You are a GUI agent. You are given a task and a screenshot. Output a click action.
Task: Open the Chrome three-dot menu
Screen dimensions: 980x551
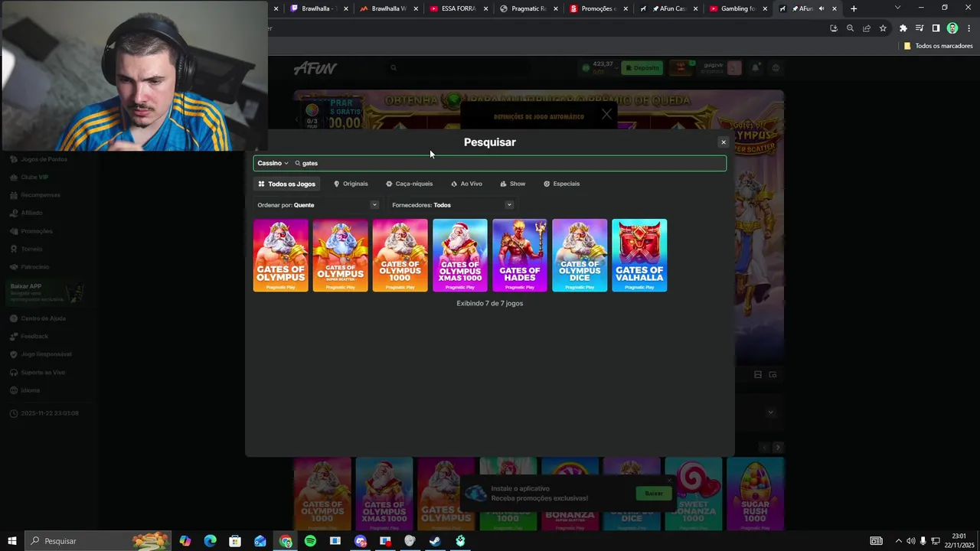[969, 28]
